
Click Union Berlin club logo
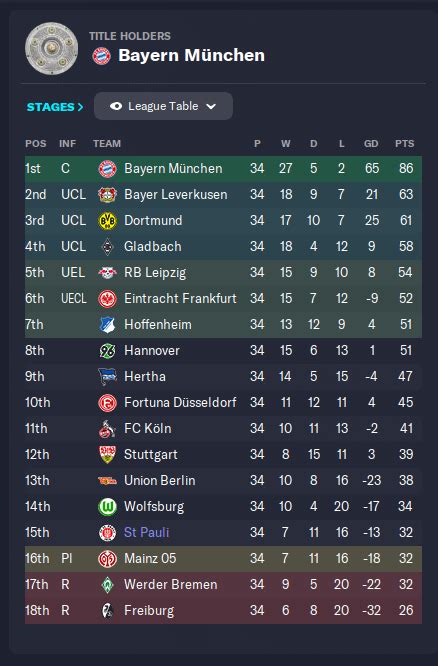[107, 481]
